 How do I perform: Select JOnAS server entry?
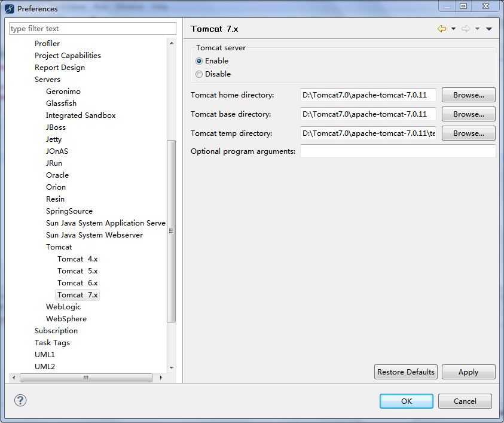(x=57, y=151)
